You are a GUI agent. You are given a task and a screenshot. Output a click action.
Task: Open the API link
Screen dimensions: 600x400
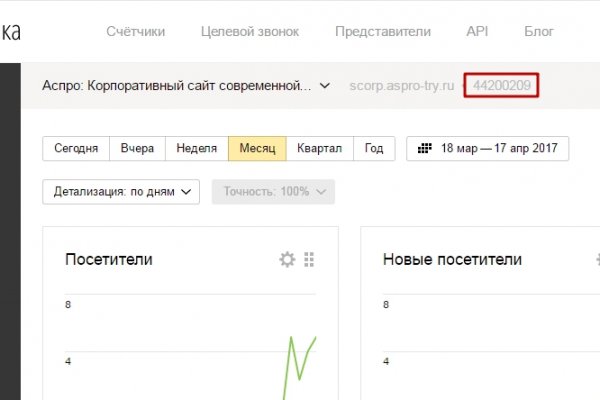coord(477,32)
